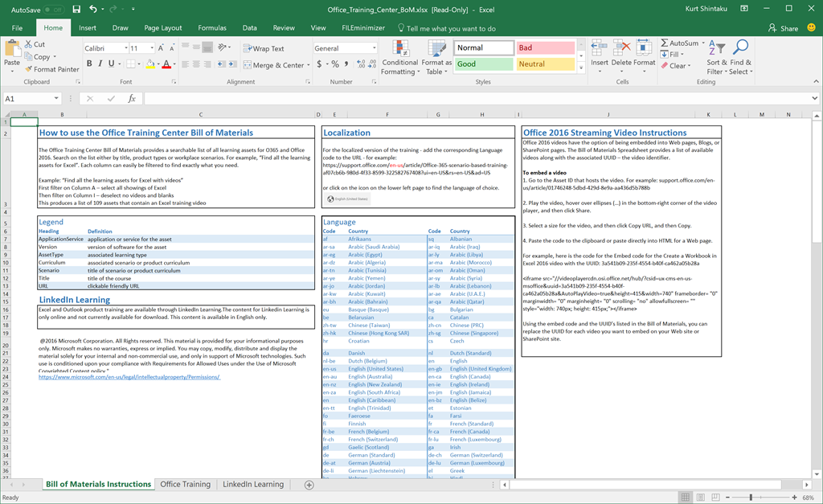
Task: Open the Page Layout ribbon tab
Action: (x=163, y=28)
